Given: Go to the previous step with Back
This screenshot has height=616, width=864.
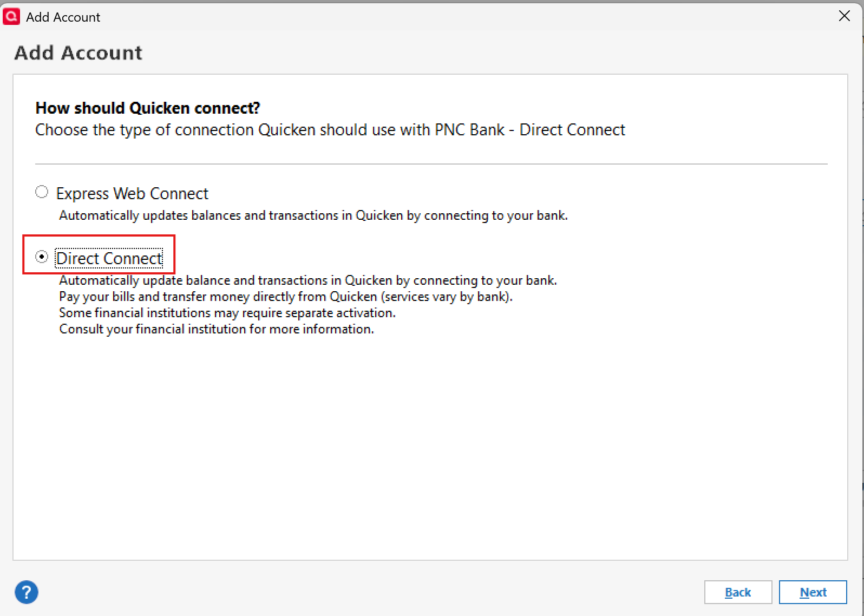Looking at the screenshot, I should [738, 592].
